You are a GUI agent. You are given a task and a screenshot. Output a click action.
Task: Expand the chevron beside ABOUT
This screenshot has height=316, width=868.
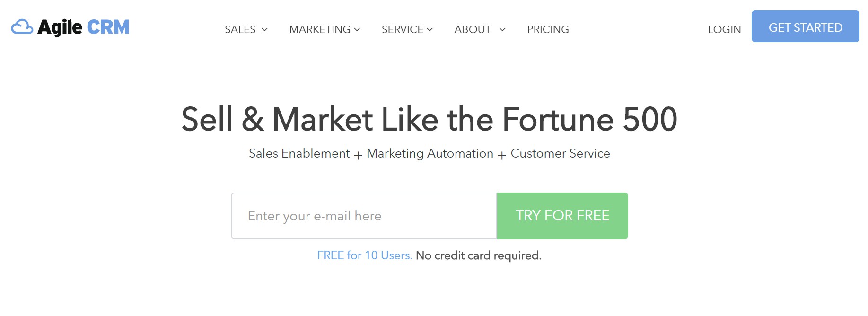[502, 30]
